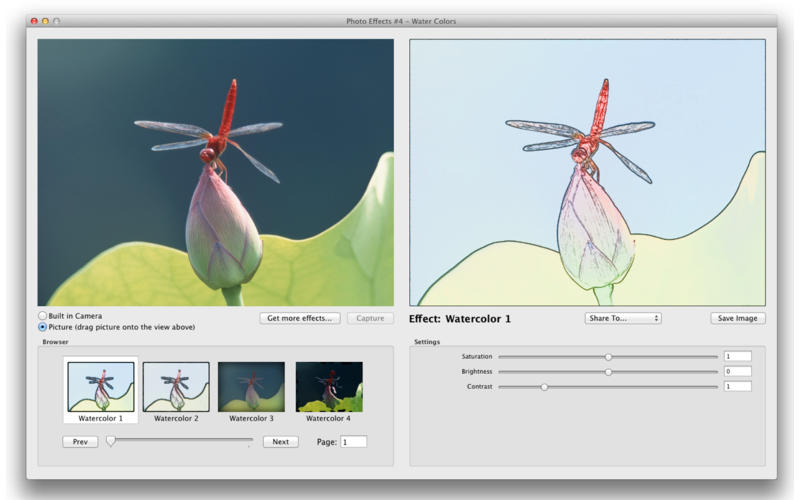Pick the Watercolor 4 effect thumbnail
This screenshot has height=500, width=800.
pos(328,386)
